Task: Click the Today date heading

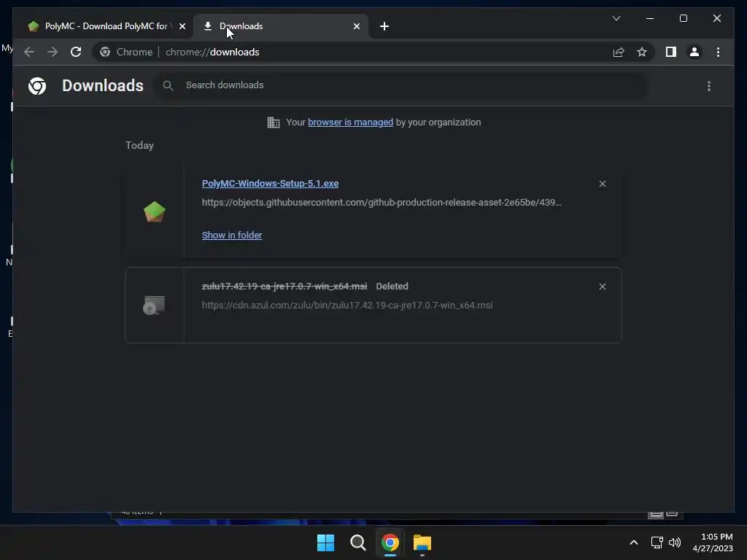Action: (x=139, y=145)
